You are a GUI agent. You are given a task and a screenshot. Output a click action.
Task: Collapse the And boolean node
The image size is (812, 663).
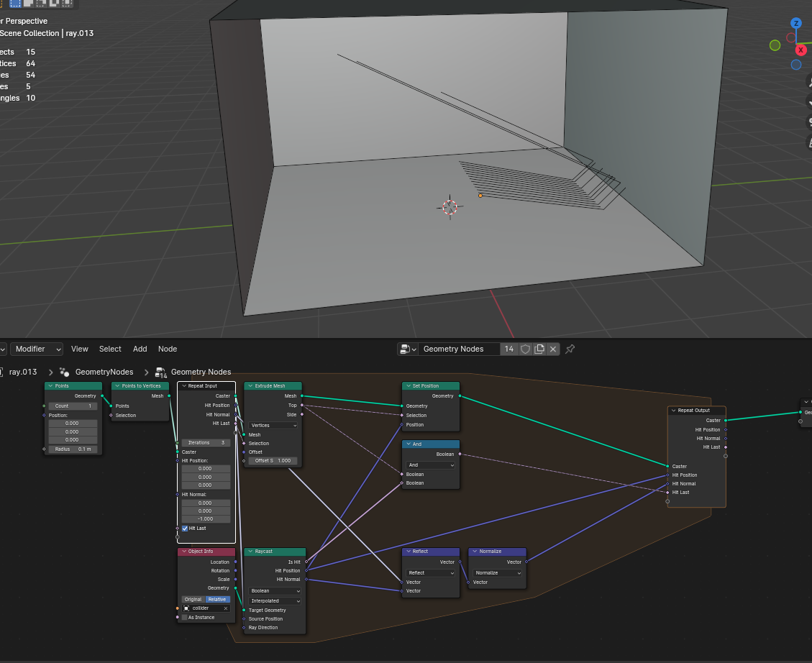408,444
